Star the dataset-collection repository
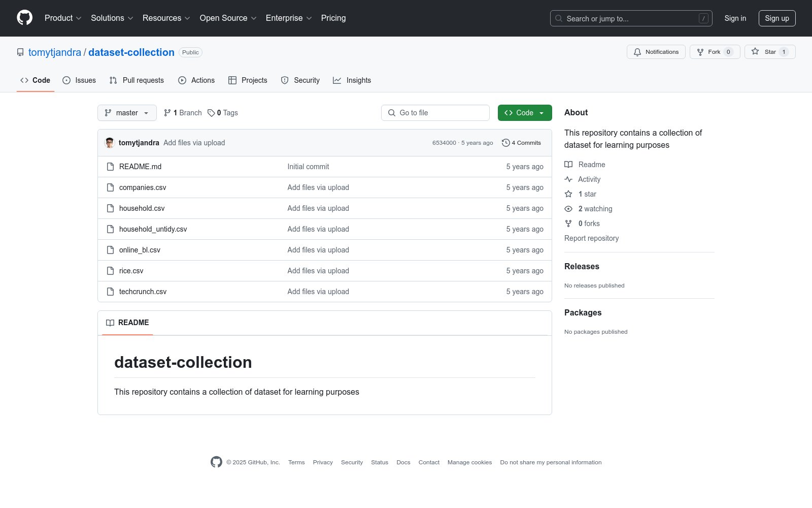 tap(770, 52)
